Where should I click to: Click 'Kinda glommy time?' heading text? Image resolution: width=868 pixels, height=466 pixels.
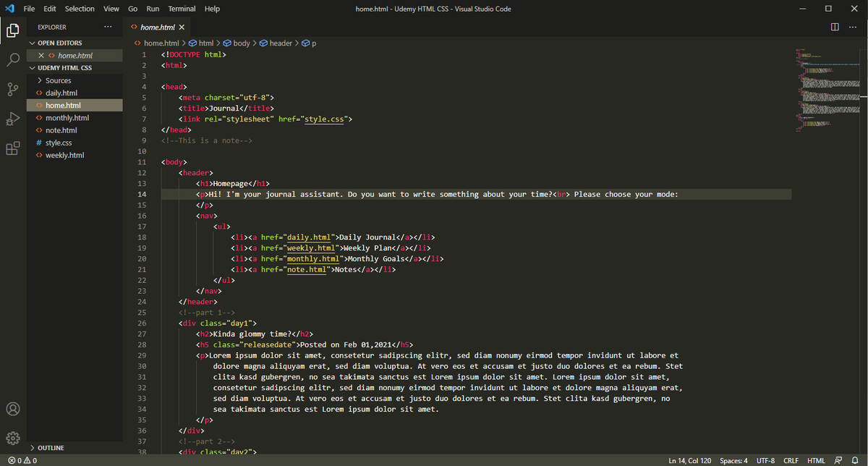pyautogui.click(x=252, y=334)
